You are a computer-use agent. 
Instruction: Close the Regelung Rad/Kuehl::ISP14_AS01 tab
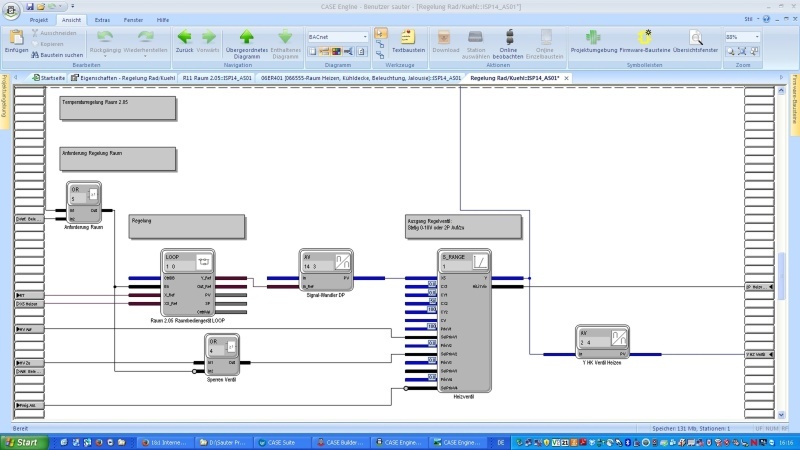pyautogui.click(x=566, y=78)
